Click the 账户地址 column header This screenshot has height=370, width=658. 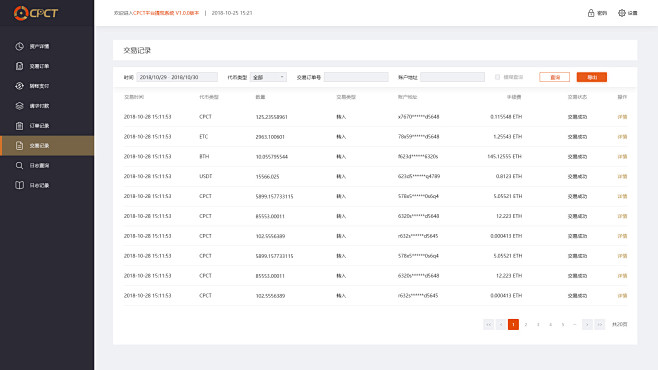(x=407, y=97)
